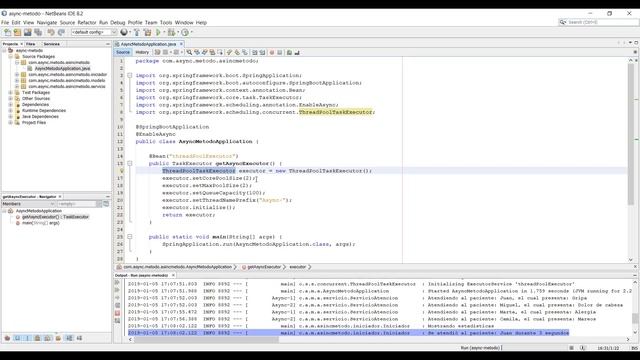Click the globe browser icon in toolbar

point(124,32)
